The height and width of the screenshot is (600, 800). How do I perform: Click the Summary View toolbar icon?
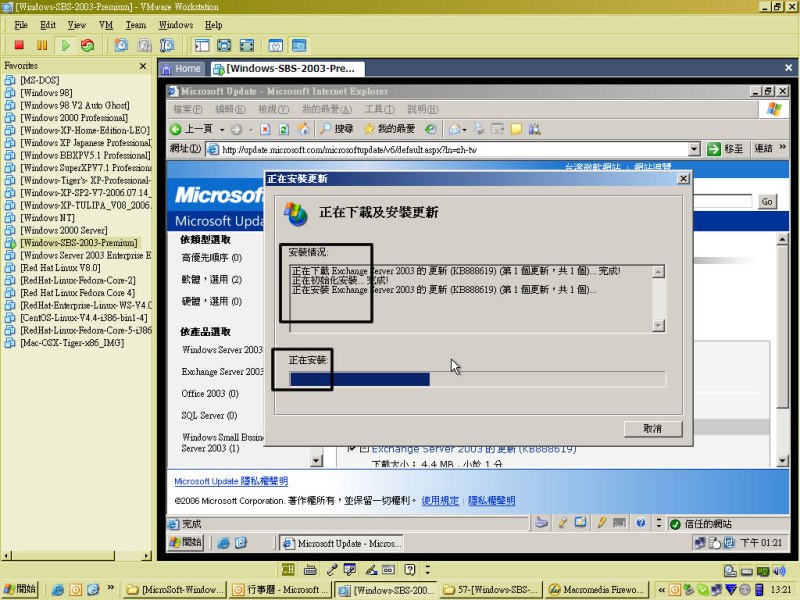276,45
